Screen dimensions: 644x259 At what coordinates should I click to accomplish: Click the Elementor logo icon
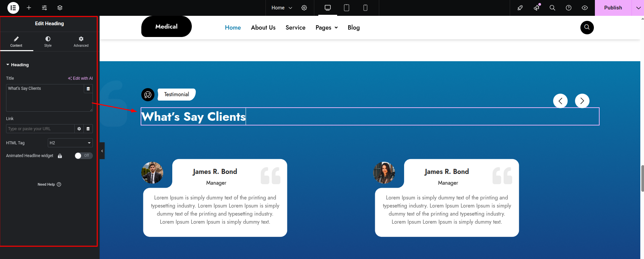(13, 8)
